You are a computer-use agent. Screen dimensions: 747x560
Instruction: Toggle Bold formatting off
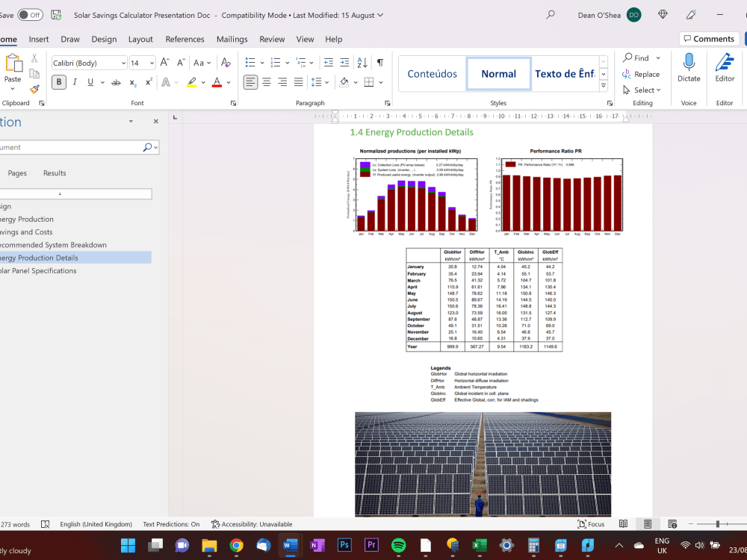point(58,82)
